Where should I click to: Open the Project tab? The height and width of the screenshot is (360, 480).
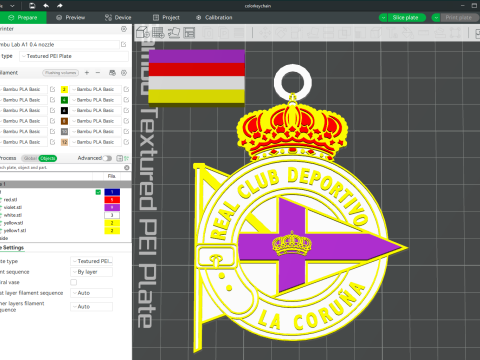pos(166,17)
